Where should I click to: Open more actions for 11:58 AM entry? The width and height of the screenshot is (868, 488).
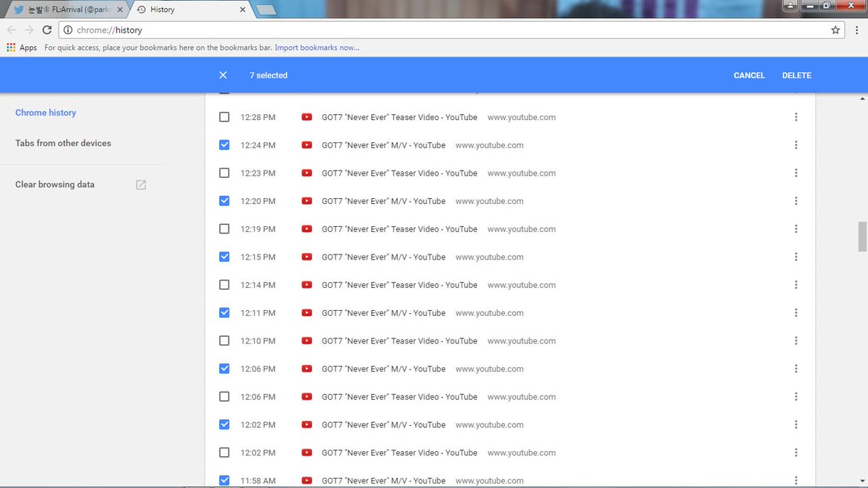point(796,481)
